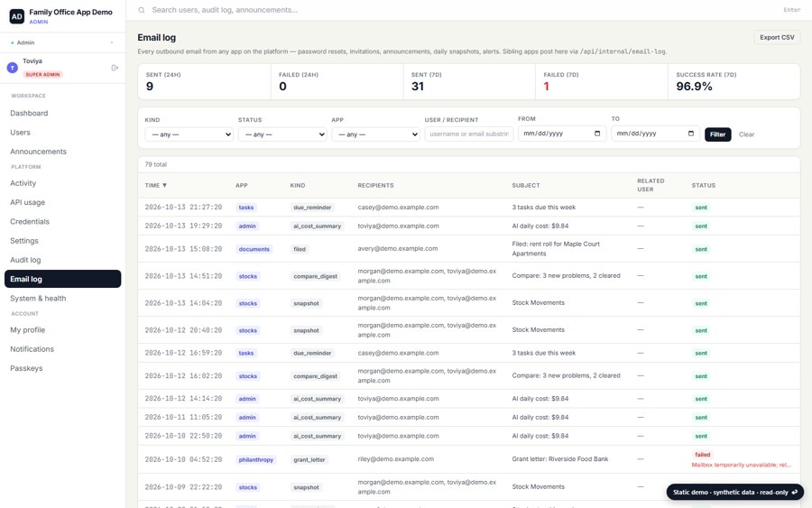Click the filed kind tag
Viewport: 812px width, 508px height.
(300, 249)
